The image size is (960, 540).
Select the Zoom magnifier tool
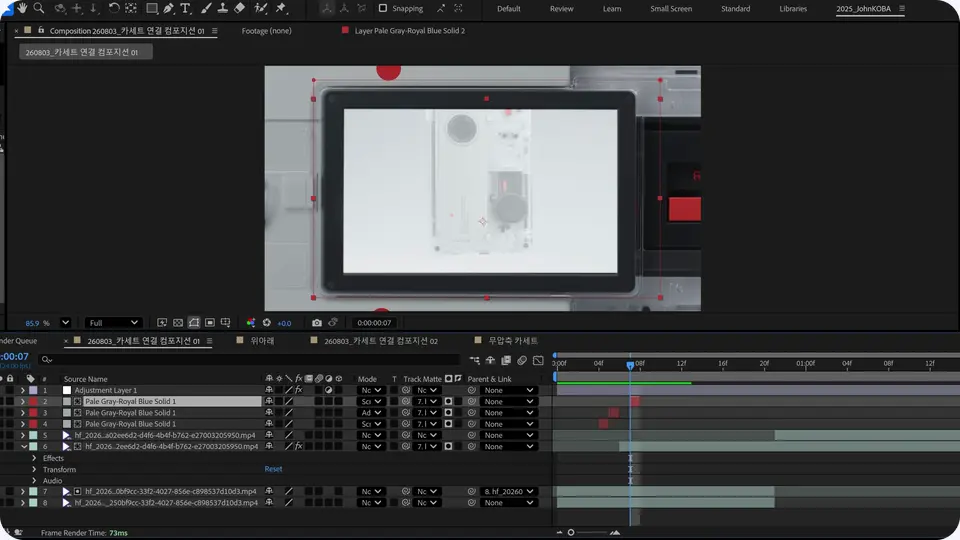[39, 8]
